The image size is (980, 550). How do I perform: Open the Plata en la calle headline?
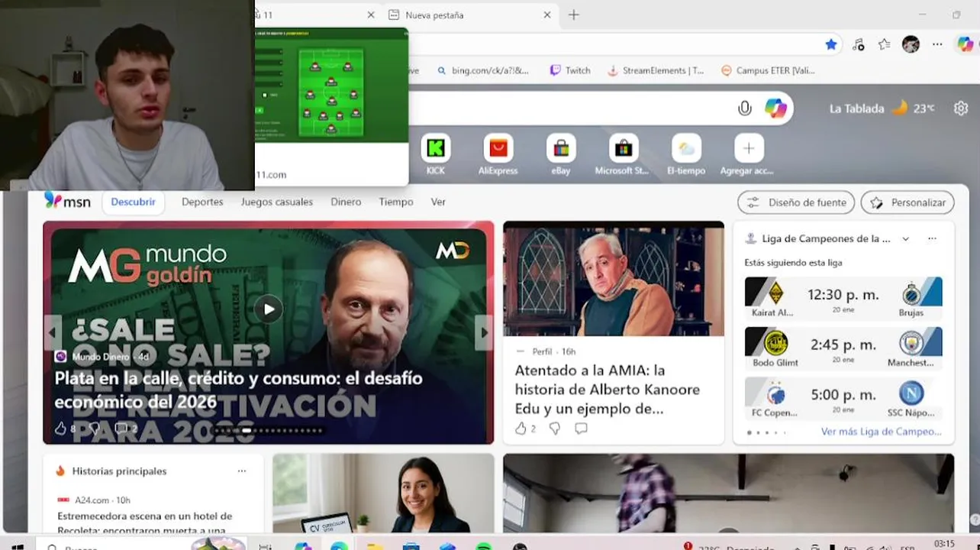238,390
